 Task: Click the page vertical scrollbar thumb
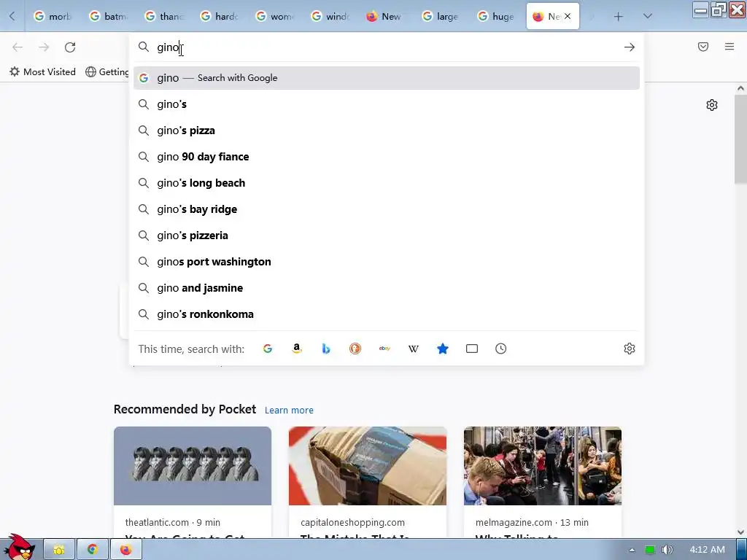coord(740,139)
